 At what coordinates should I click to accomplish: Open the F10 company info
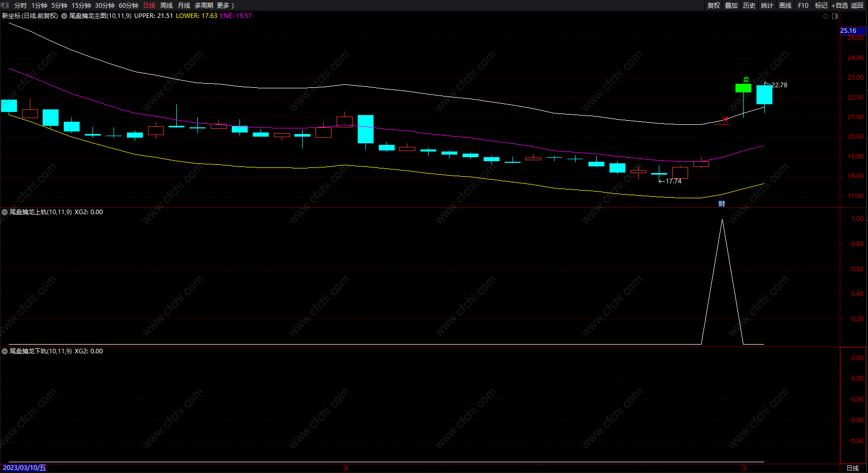pyautogui.click(x=803, y=5)
